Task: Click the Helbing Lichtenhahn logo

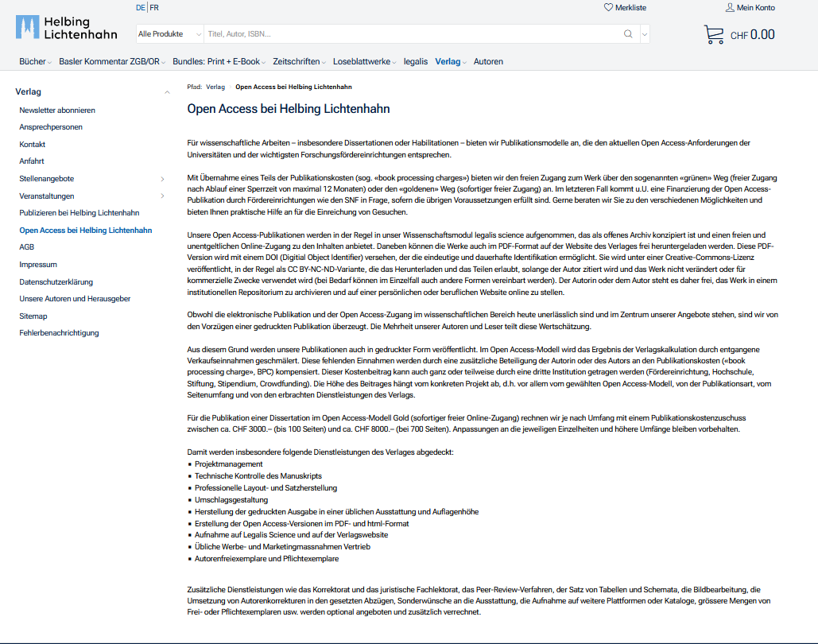Action: point(67,28)
